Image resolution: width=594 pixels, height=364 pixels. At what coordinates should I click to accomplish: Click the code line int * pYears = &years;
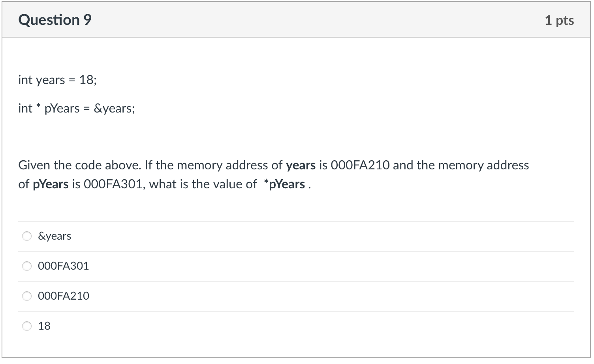pos(76,108)
